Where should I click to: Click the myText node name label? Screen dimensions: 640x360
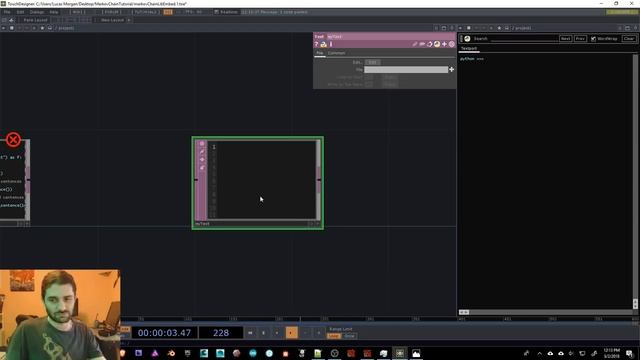tap(202, 224)
